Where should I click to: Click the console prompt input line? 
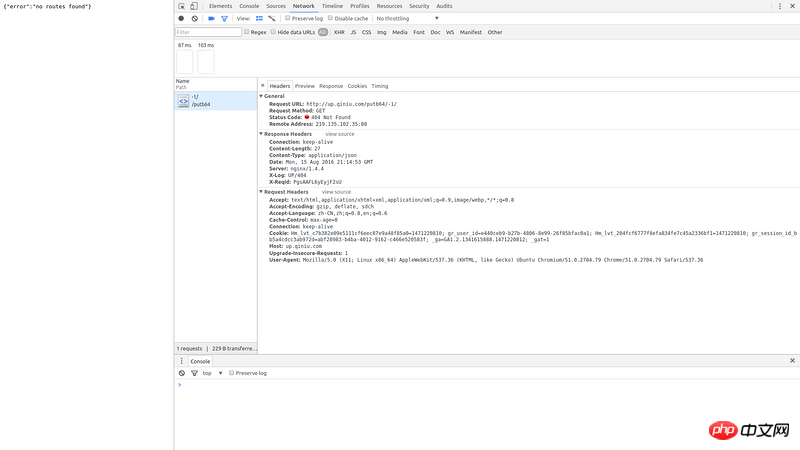490,385
